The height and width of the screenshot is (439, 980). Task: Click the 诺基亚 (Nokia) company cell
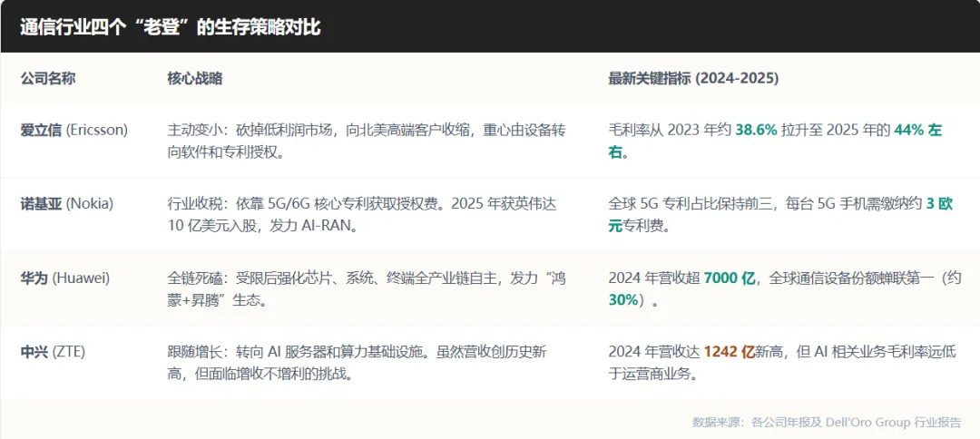pos(67,204)
